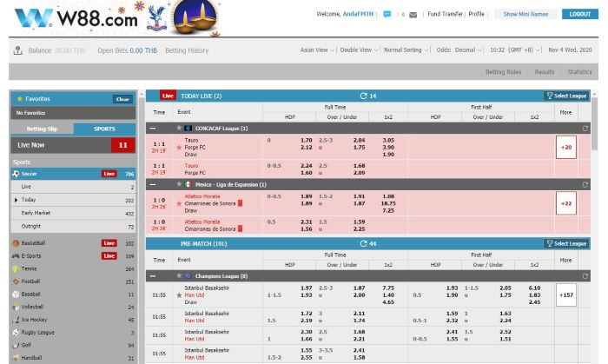Open +20 more markets for Tauro
This screenshot has height=364, width=608.
click(x=566, y=148)
